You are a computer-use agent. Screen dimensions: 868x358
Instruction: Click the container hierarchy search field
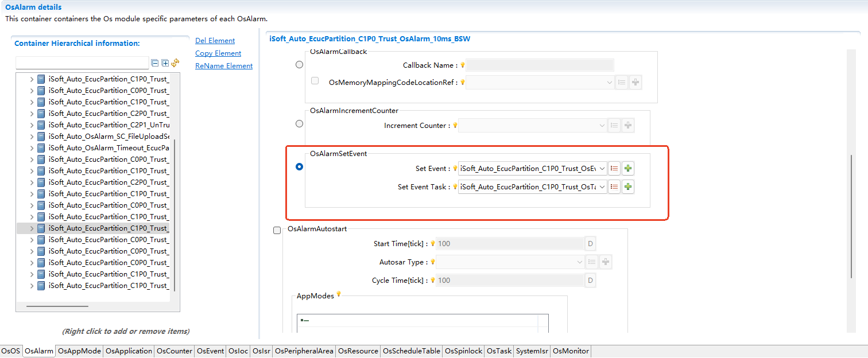pos(82,63)
